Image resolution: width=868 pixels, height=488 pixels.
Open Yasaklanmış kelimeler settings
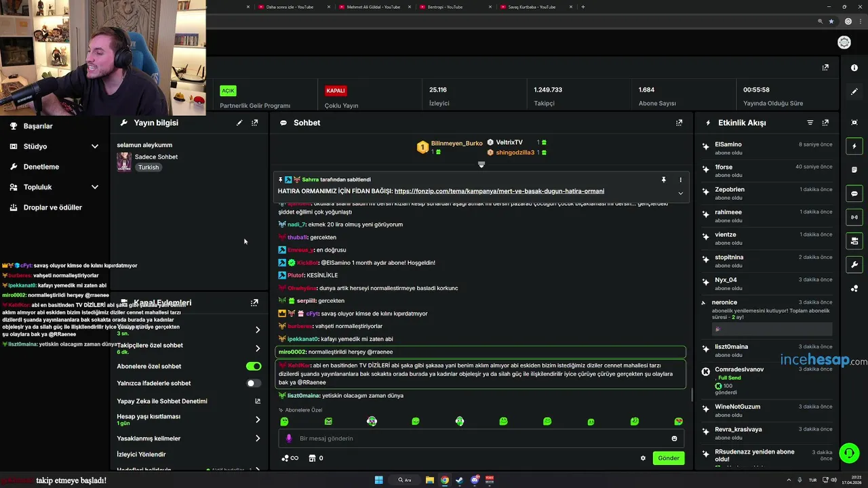click(258, 439)
